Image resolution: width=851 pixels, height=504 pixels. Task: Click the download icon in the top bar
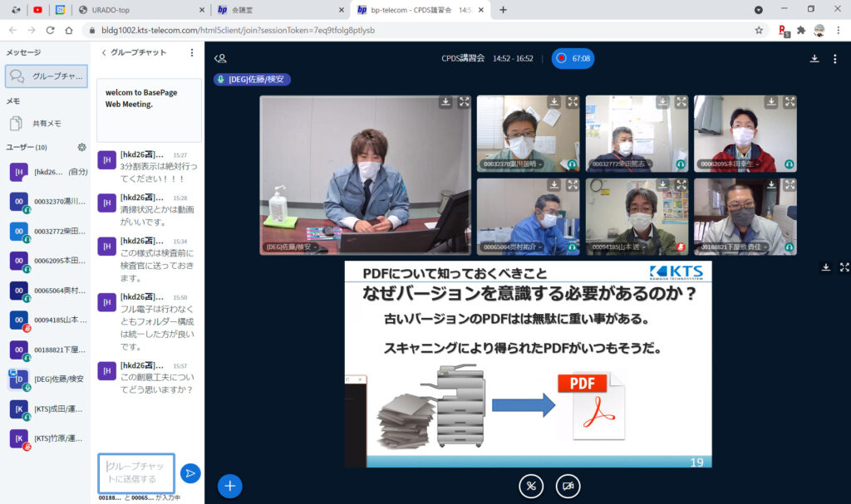point(814,59)
